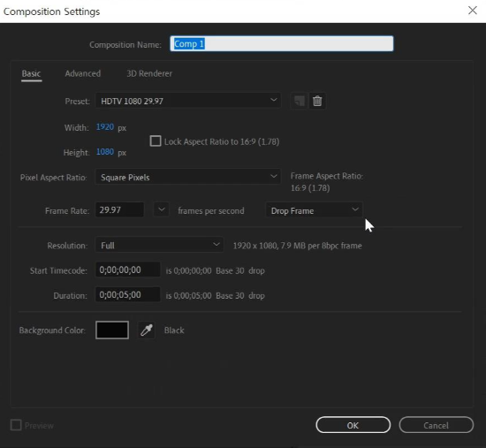Click the Width value 1920
Viewport: 486px width, 448px height.
[x=105, y=127]
